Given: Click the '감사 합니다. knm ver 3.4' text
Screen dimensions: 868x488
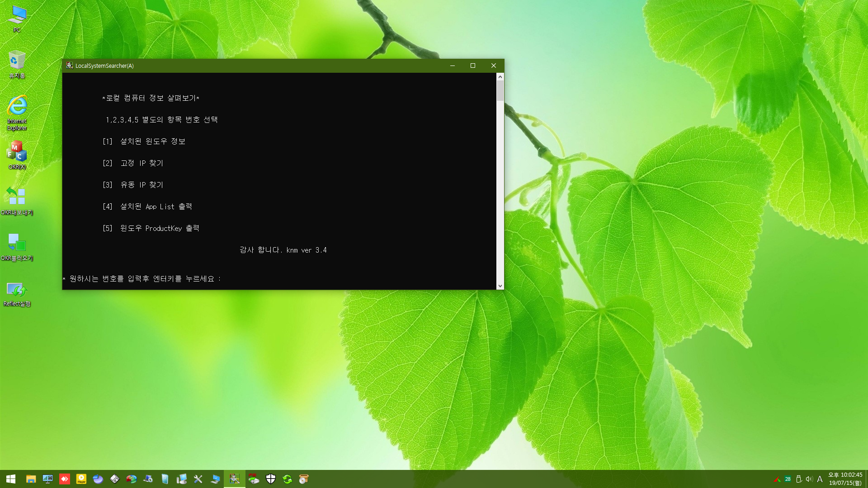Looking at the screenshot, I should tap(283, 250).
